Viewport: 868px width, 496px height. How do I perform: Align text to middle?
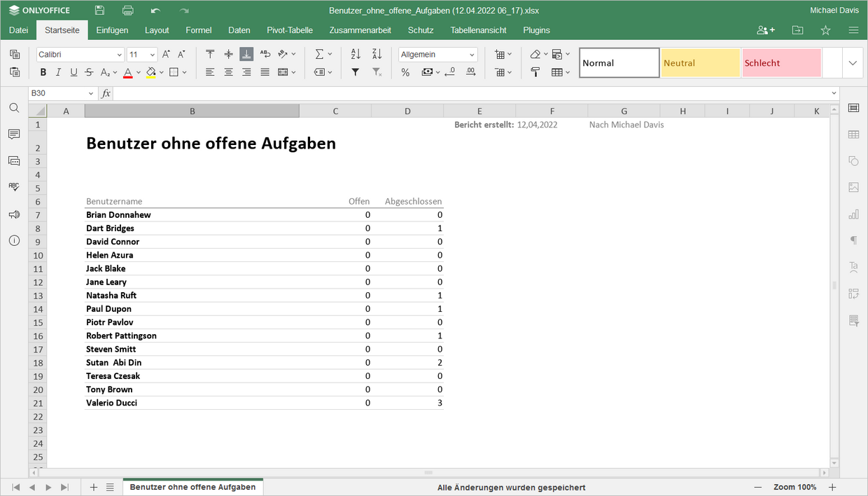point(228,54)
